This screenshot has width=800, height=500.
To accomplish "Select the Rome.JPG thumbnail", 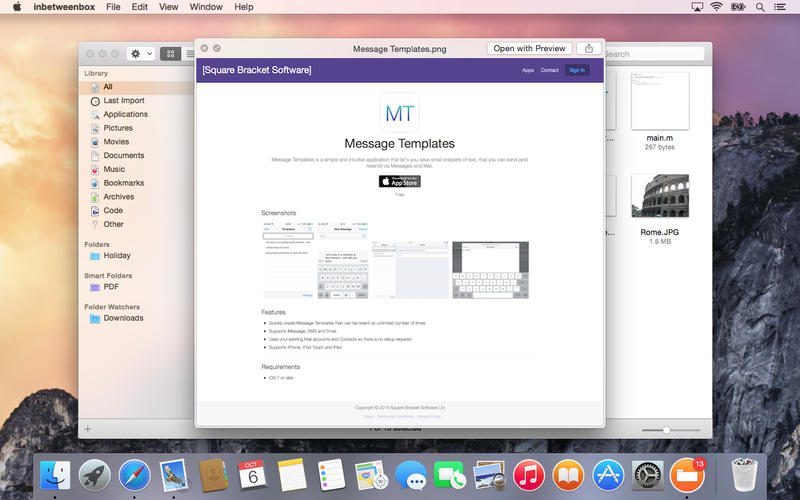I will click(x=660, y=196).
